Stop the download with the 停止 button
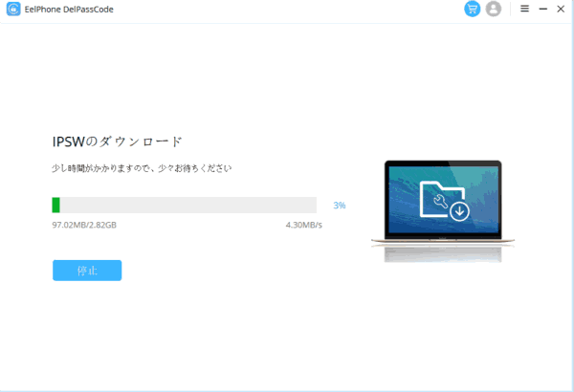 coord(87,271)
